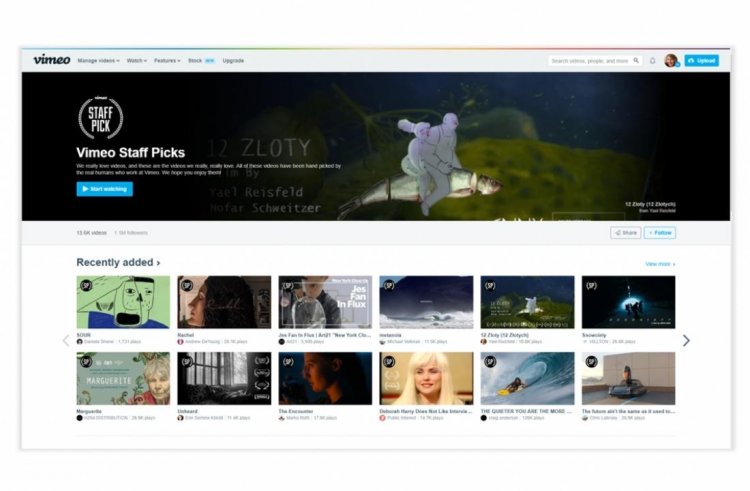Open the Rachel video thumbnail
This screenshot has width=750, height=491.
click(x=224, y=302)
